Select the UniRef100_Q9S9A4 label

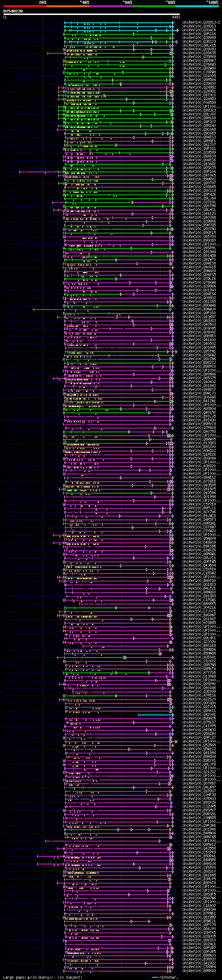click(199, 252)
